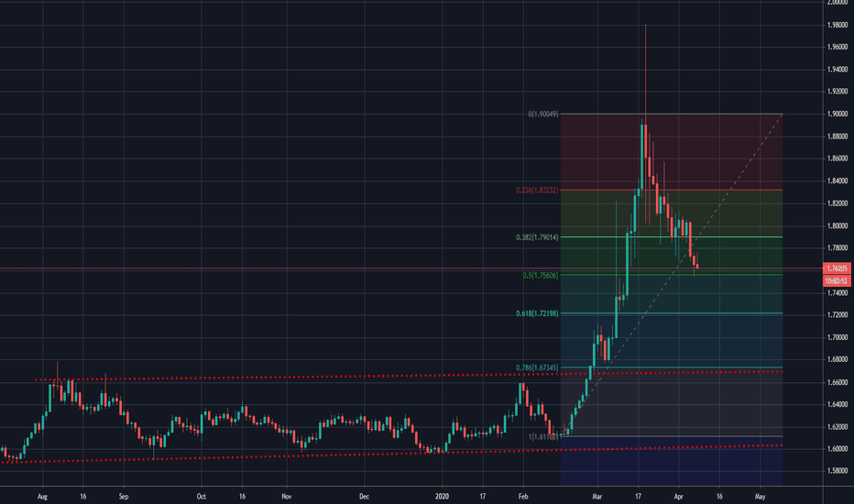Click the 1.92000 price scale value
Image resolution: width=854 pixels, height=504 pixels.
(x=838, y=92)
